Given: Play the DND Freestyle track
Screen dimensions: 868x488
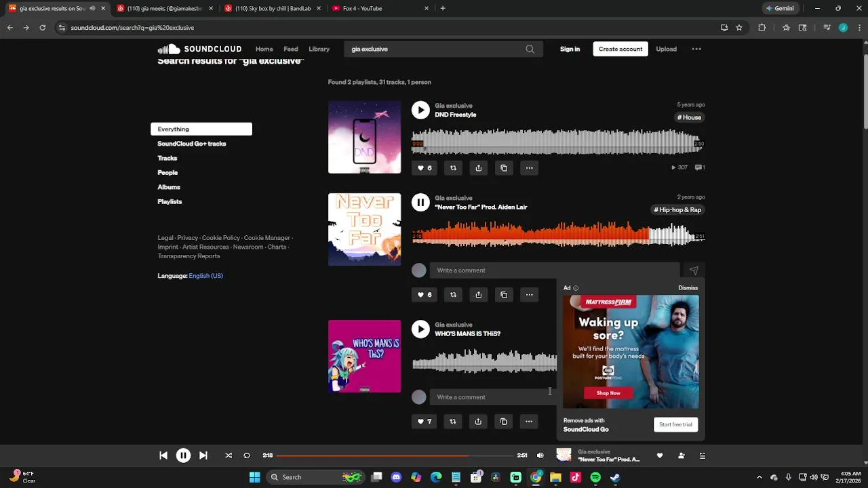Looking at the screenshot, I should 420,110.
